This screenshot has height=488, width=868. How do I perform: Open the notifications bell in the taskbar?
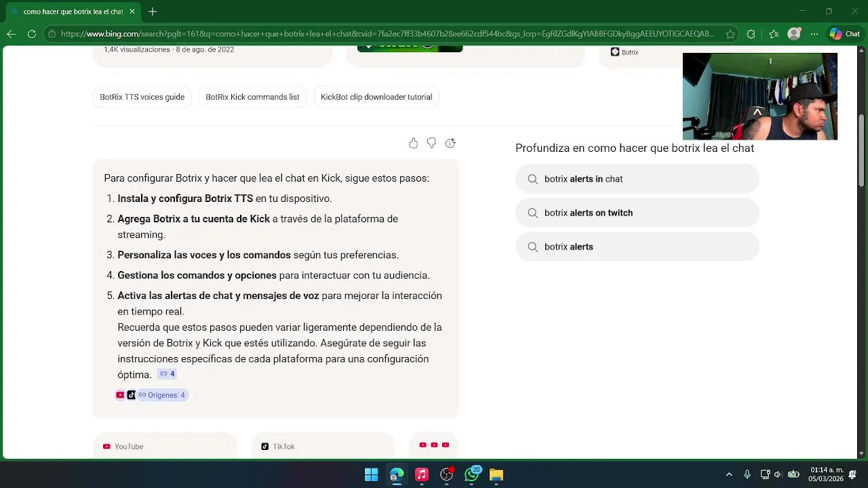(853, 474)
